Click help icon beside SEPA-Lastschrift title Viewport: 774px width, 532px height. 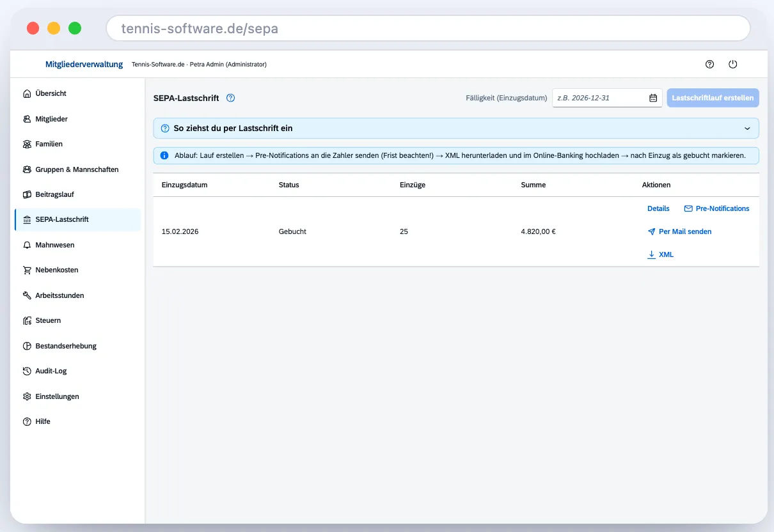[231, 98]
